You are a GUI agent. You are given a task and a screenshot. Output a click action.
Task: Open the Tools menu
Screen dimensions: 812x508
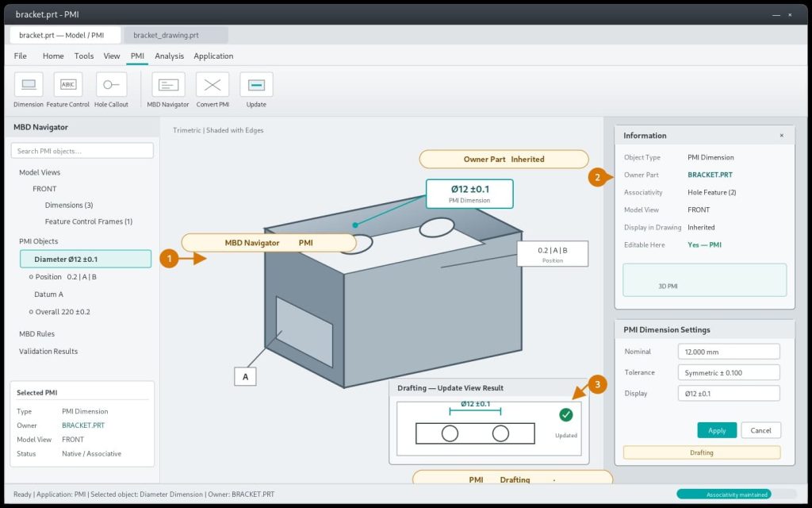pos(84,56)
